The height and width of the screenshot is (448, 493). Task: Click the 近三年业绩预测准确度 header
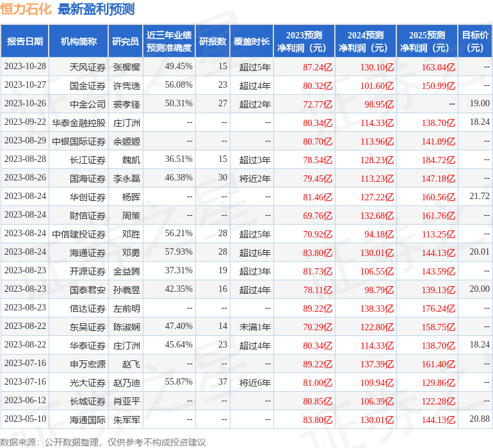tap(169, 41)
